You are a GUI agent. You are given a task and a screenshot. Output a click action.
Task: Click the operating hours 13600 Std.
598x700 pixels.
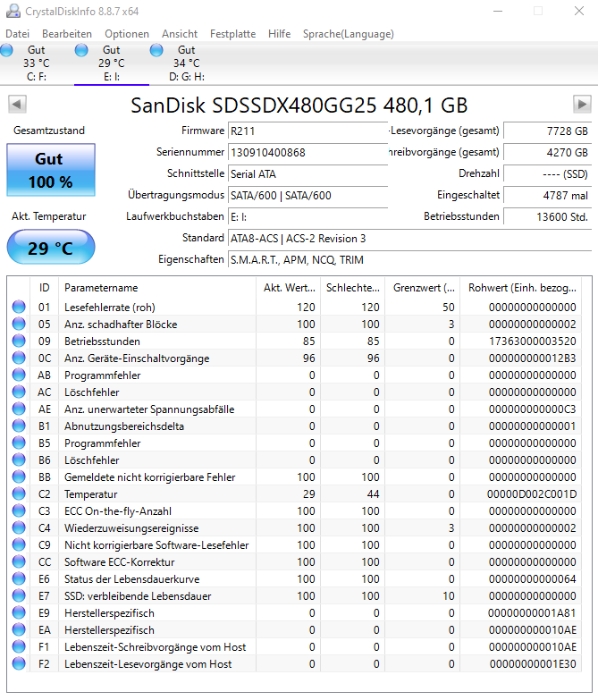coord(548,216)
